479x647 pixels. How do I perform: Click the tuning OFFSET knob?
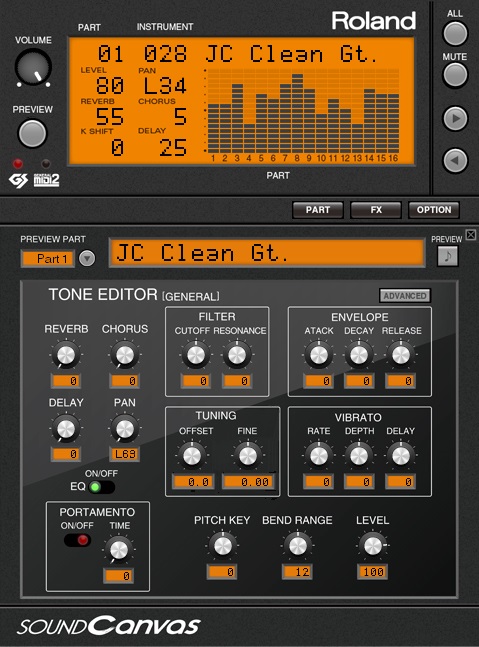click(192, 456)
